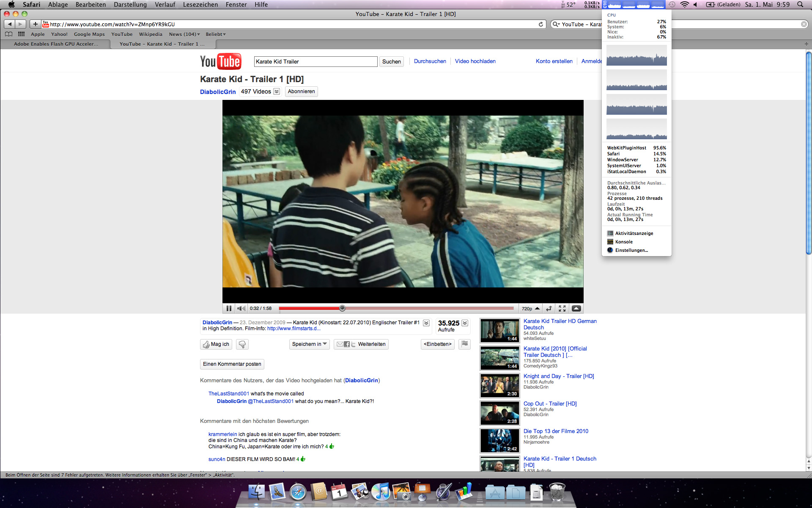Screen dimensions: 812x508
Task: Open search engine dropdown in Safari search
Action: click(556, 24)
